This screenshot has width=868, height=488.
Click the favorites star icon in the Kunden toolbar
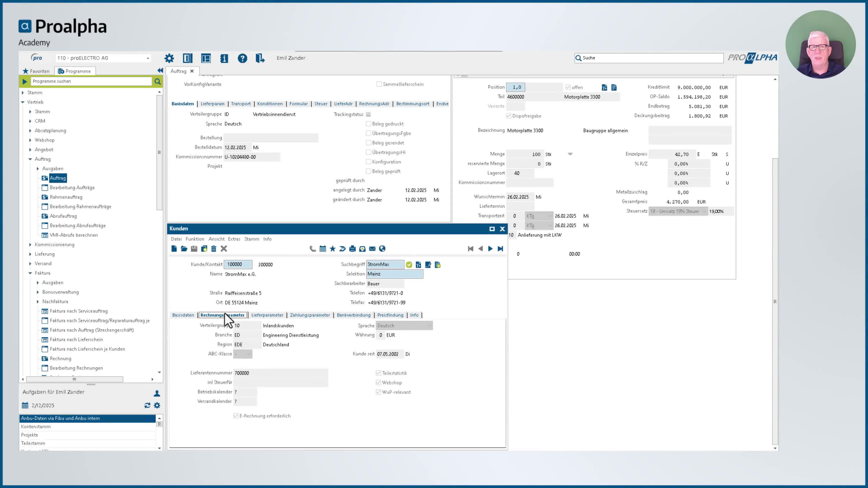coord(333,249)
